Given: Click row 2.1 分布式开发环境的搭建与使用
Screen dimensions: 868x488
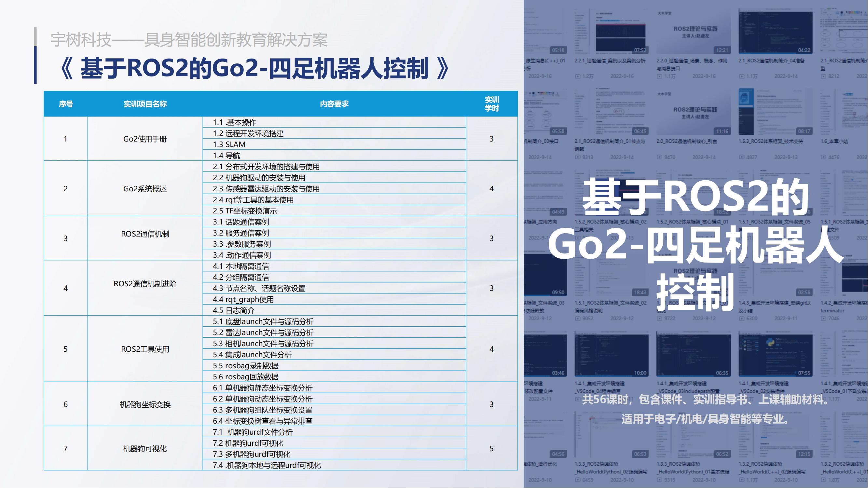Looking at the screenshot, I should point(334,166).
